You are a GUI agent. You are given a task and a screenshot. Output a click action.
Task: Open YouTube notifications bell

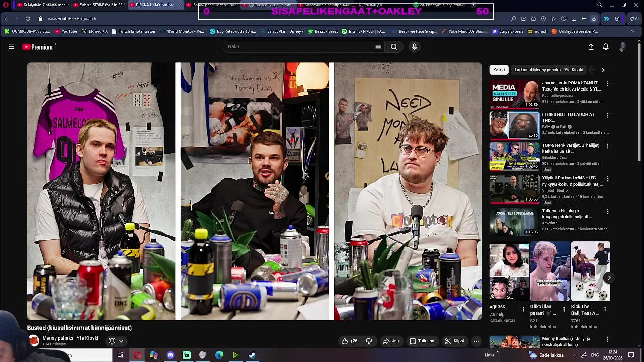click(x=606, y=47)
